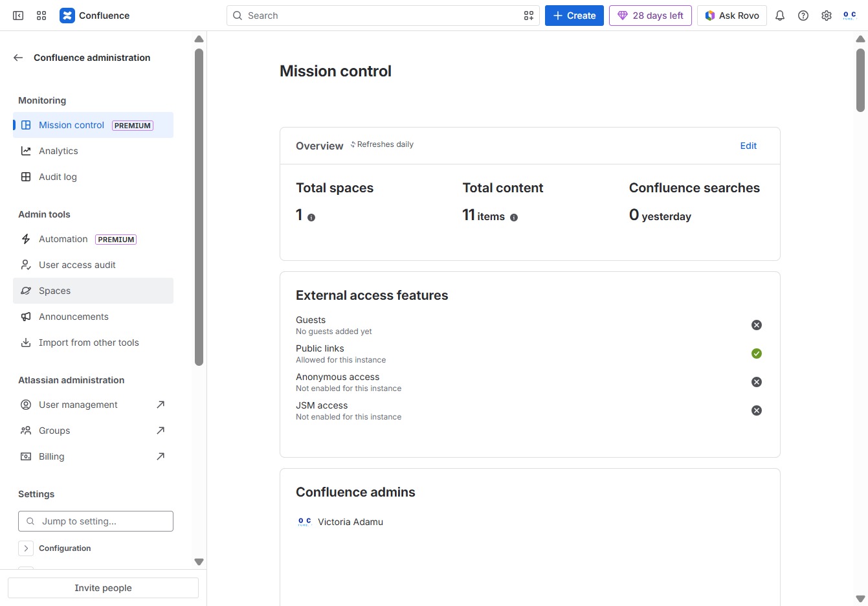The height and width of the screenshot is (606, 868).
Task: Open User access audit
Action: click(x=93, y=265)
